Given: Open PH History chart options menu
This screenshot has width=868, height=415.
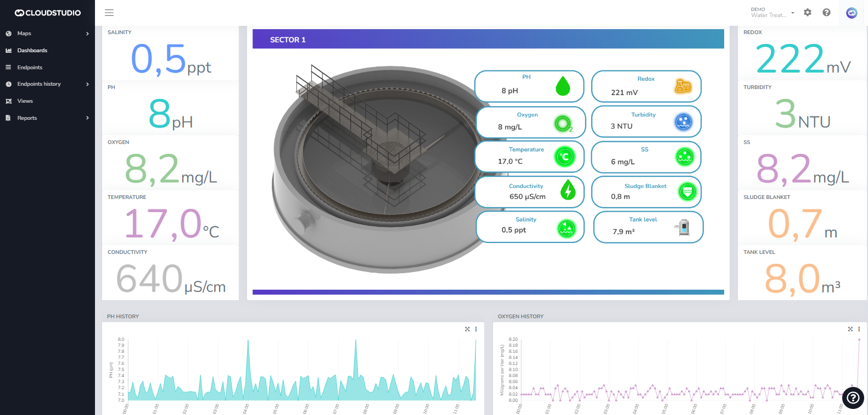Looking at the screenshot, I should [476, 329].
